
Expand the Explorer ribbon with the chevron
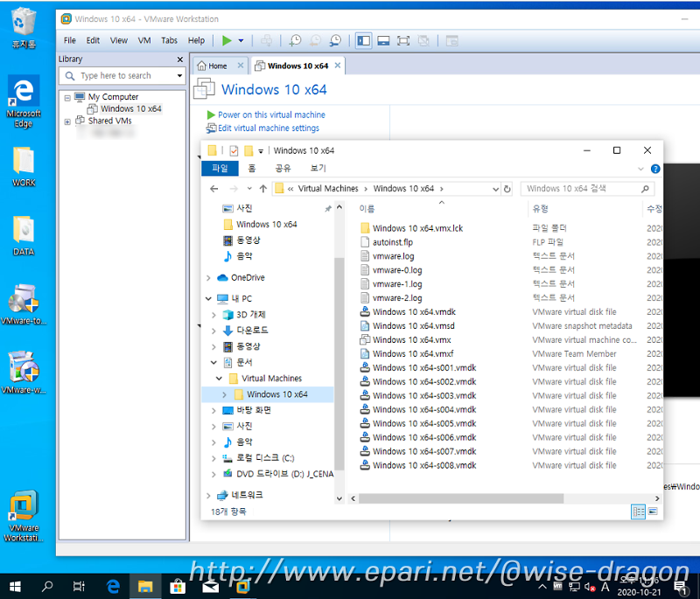coord(640,169)
